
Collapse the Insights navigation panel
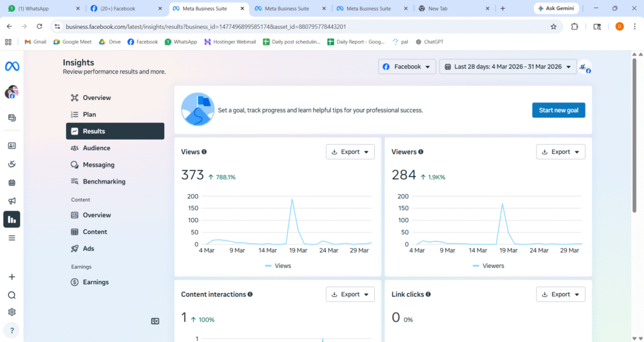tap(155, 321)
